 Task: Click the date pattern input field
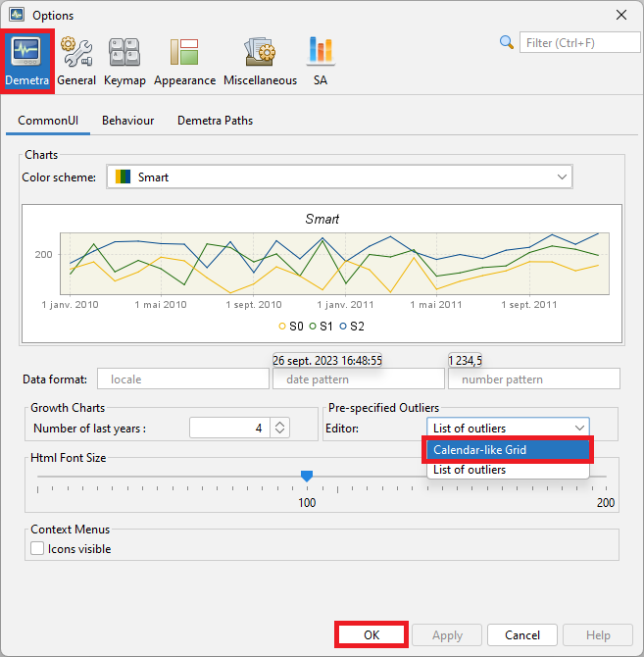pos(358,379)
